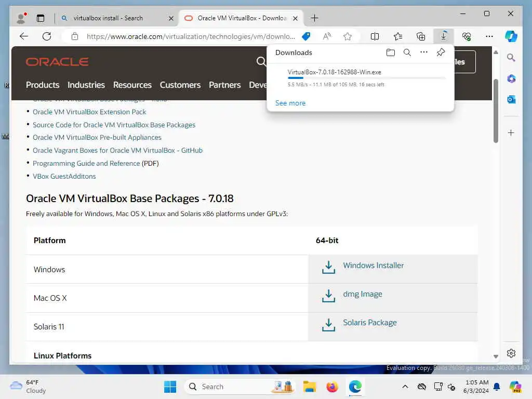532x399 pixels.
Task: Click the Windows Installer download arrow icon
Action: pyautogui.click(x=328, y=268)
